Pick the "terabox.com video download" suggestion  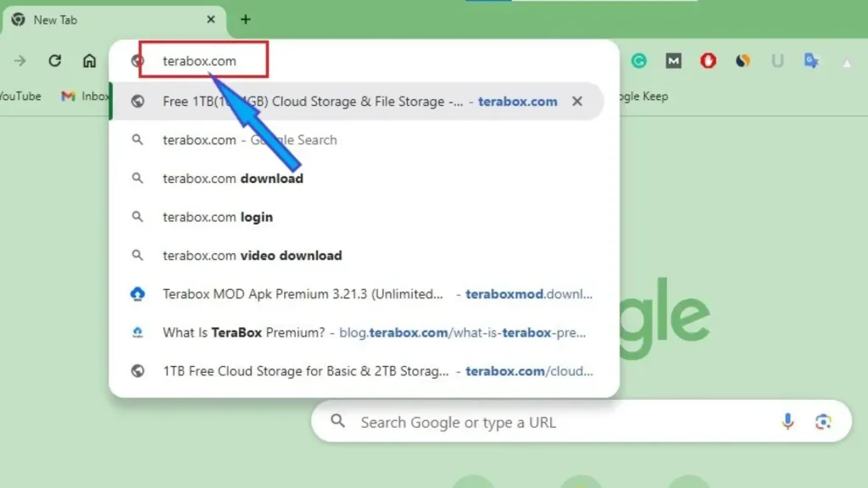(253, 256)
